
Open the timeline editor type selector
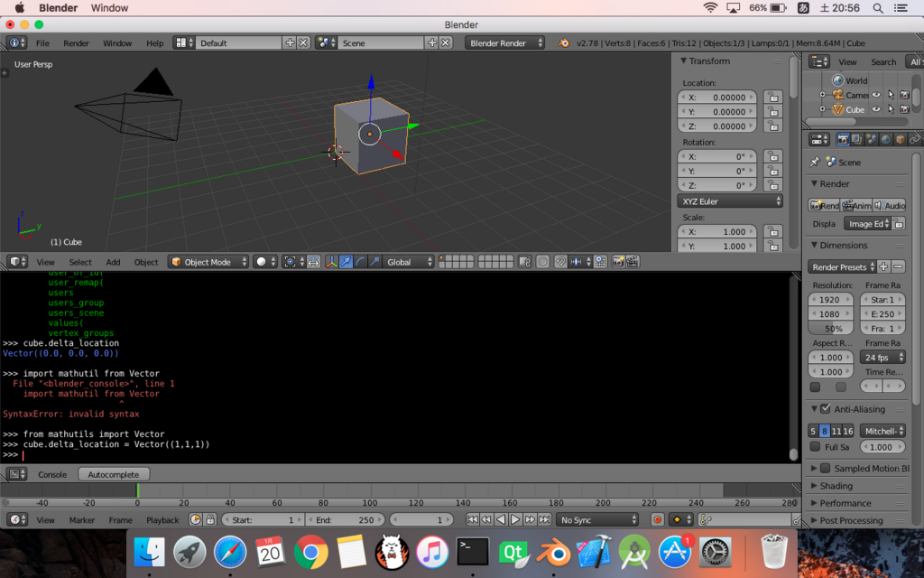point(17,519)
